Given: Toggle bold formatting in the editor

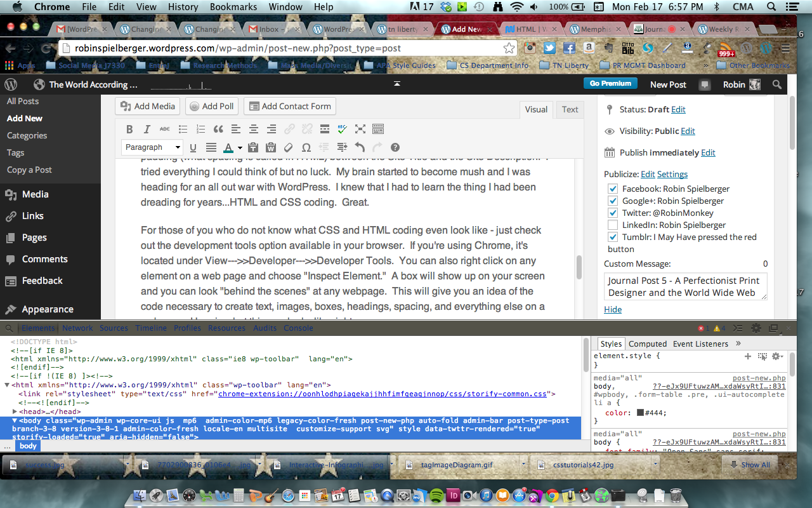Looking at the screenshot, I should pos(129,129).
